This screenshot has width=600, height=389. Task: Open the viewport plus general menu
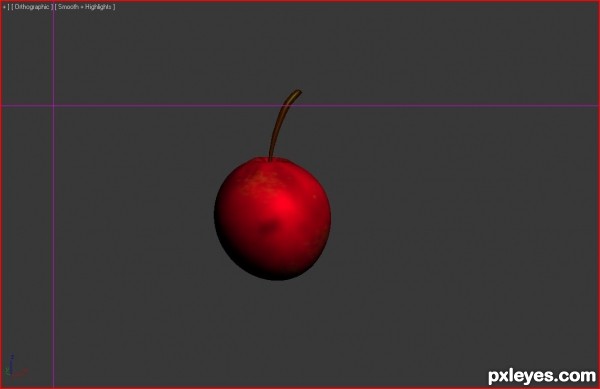pos(5,7)
